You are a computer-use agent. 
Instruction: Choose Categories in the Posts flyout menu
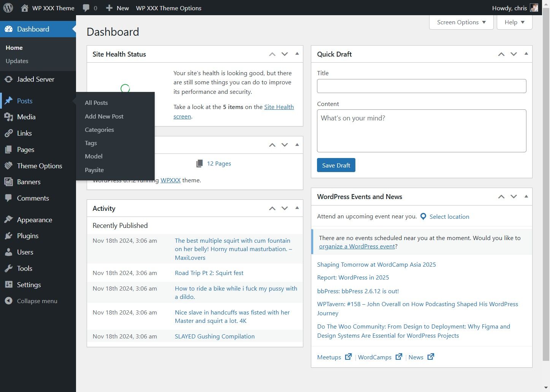click(99, 130)
